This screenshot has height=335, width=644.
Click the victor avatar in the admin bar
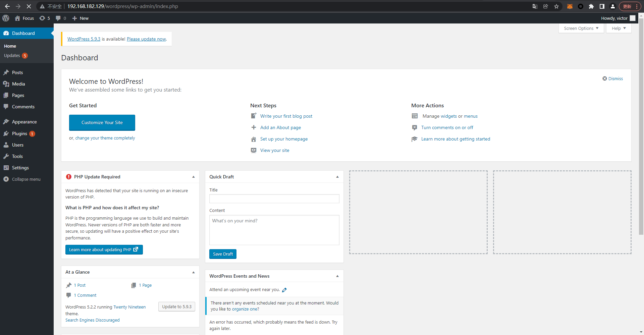[633, 18]
